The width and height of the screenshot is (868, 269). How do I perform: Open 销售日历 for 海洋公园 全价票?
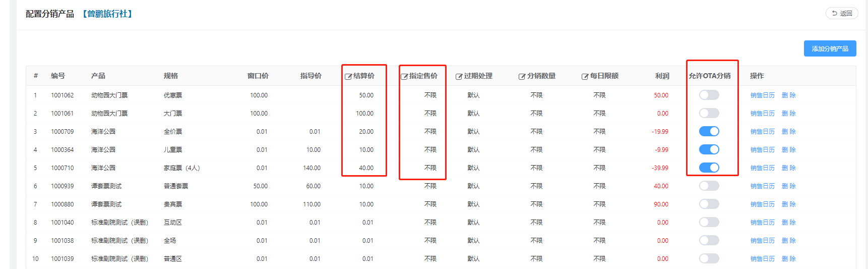[762, 132]
